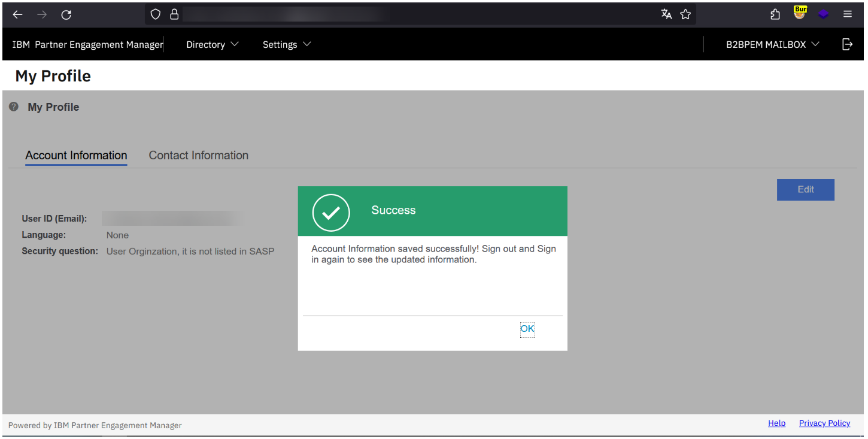
Task: Click the translate page icon
Action: [666, 14]
